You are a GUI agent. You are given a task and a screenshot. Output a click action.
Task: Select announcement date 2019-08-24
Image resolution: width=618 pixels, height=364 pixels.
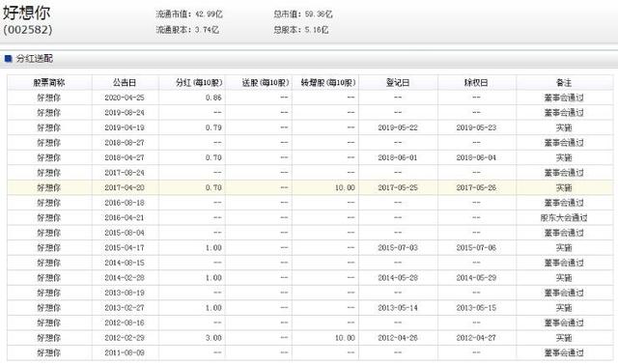(x=125, y=113)
